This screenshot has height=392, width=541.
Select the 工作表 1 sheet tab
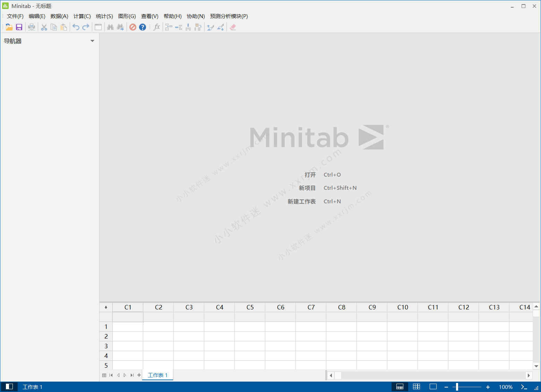tap(158, 375)
